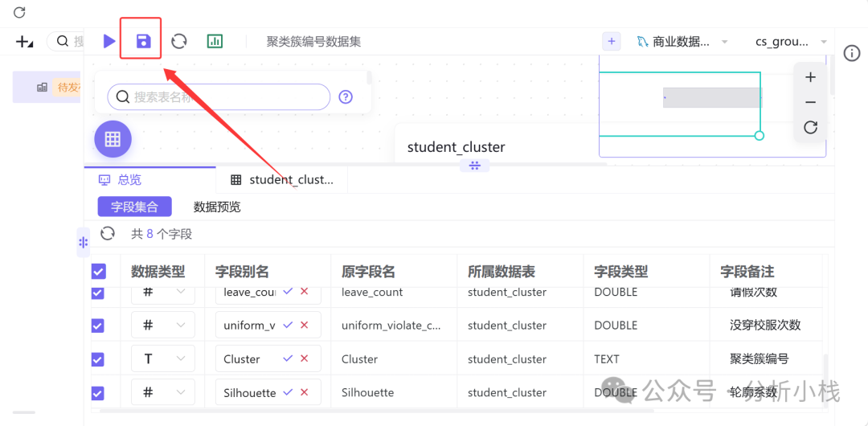Image resolution: width=868 pixels, height=426 pixels.
Task: Open the info icon on right edge
Action: point(851,53)
